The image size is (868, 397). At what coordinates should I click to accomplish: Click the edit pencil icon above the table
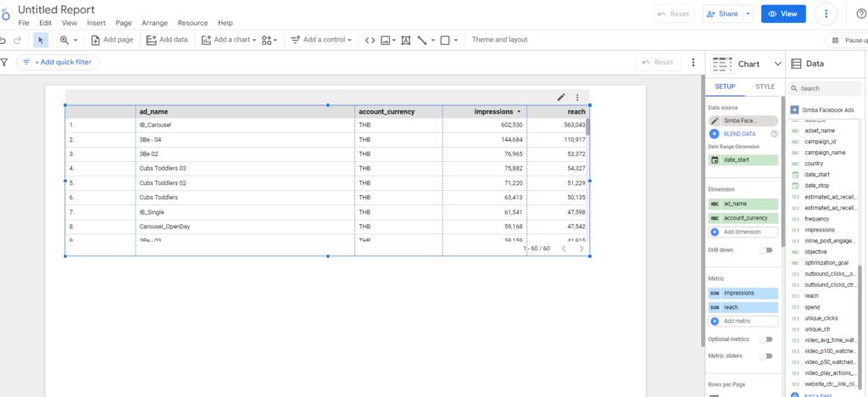[561, 98]
